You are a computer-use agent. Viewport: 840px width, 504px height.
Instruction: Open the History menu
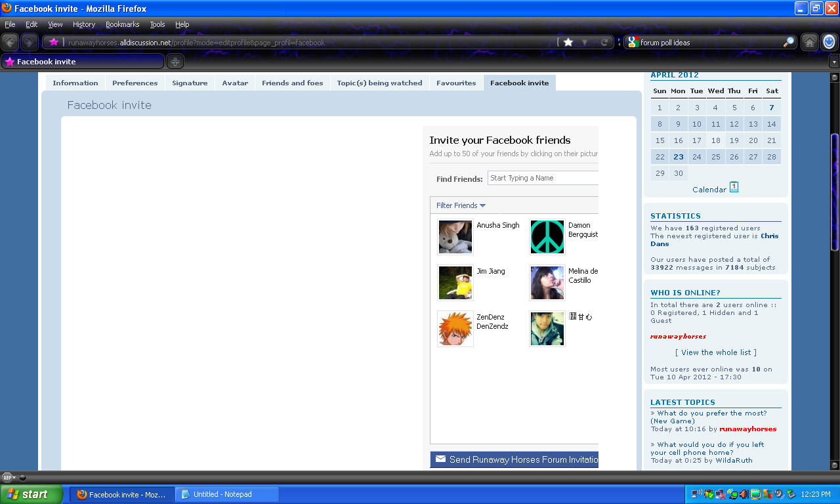point(84,24)
